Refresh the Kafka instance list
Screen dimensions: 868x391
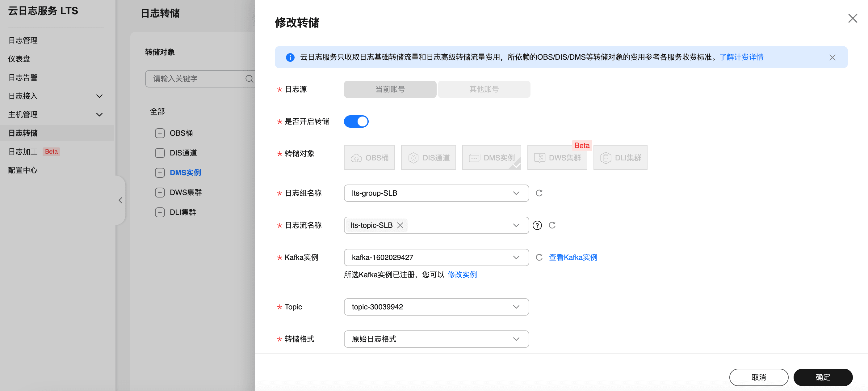(x=539, y=257)
